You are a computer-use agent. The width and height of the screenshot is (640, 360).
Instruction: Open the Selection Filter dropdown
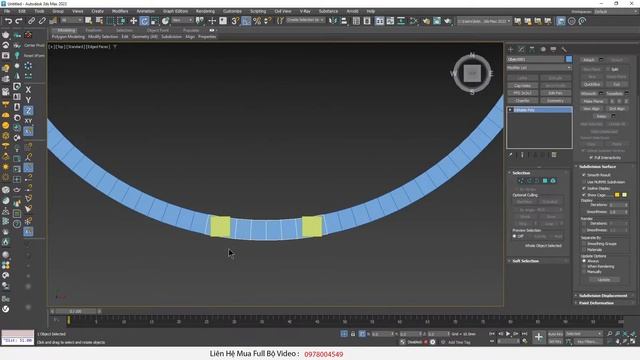(x=71, y=20)
